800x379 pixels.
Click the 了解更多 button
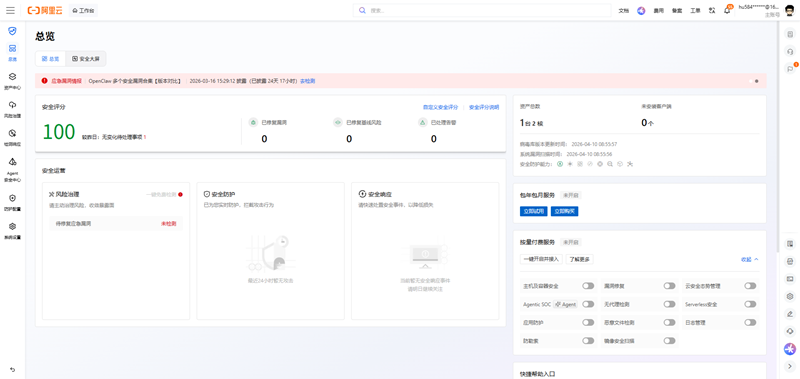579,259
